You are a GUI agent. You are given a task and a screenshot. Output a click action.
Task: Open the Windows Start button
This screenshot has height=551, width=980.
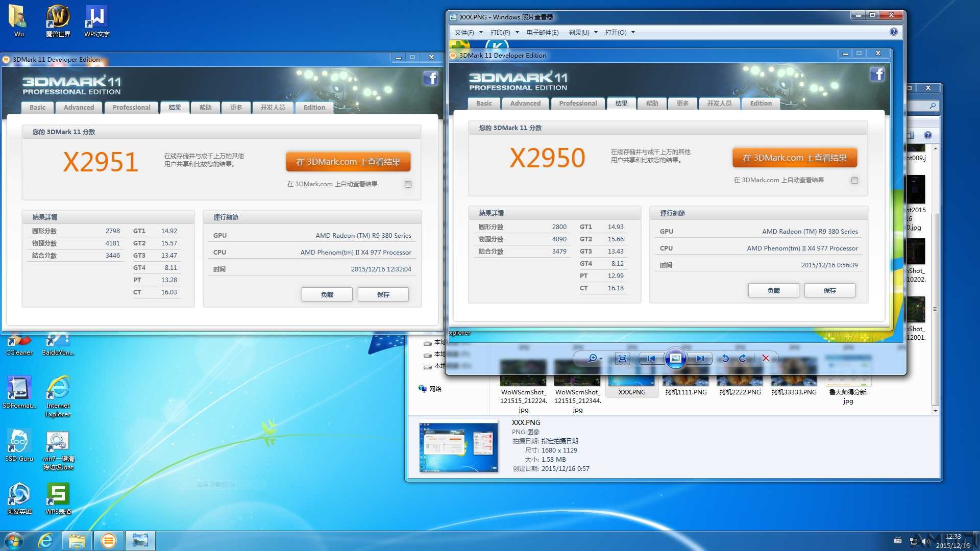(14, 541)
